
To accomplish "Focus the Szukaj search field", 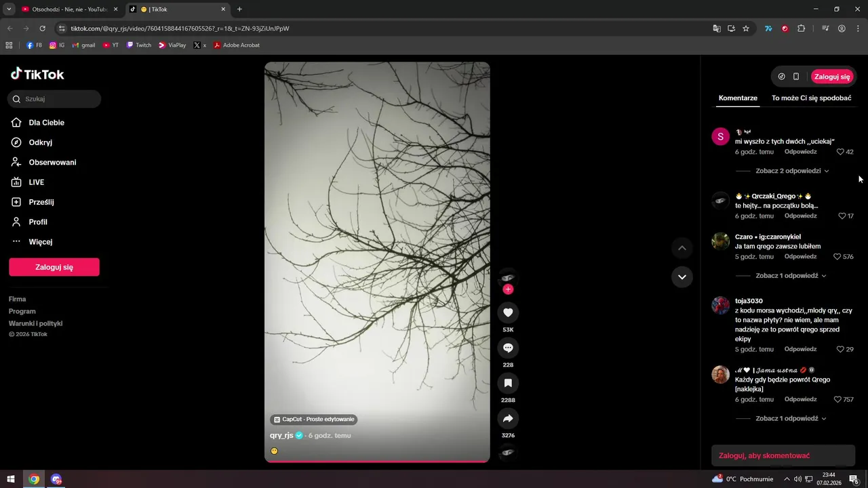I will point(54,99).
